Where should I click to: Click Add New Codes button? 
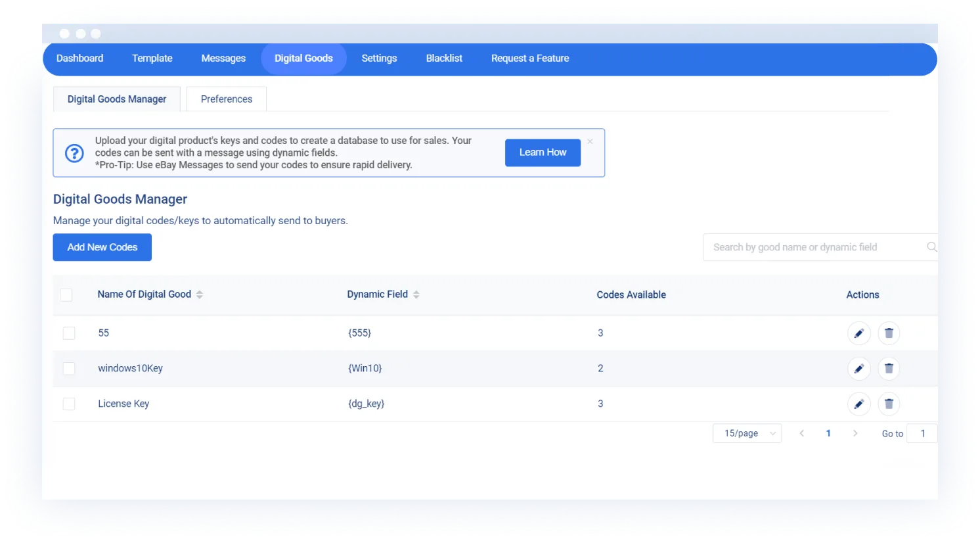pos(102,247)
